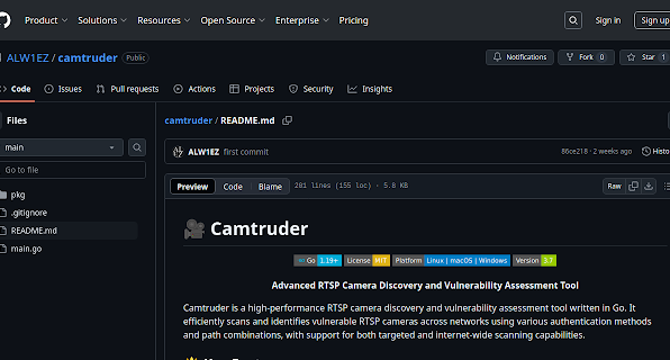Expand the Solutions menu
This screenshot has width=670, height=360.
pos(102,20)
